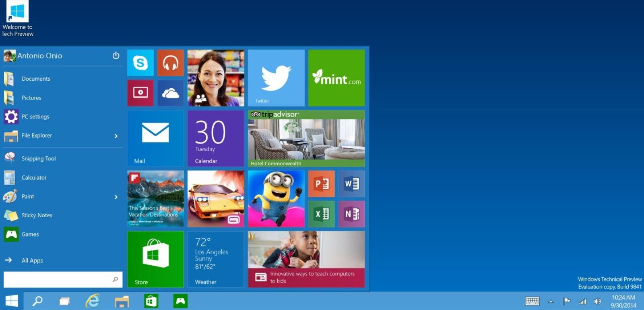Expand the Paint jump list arrow
Screen dimensions: 644x310
click(x=116, y=197)
